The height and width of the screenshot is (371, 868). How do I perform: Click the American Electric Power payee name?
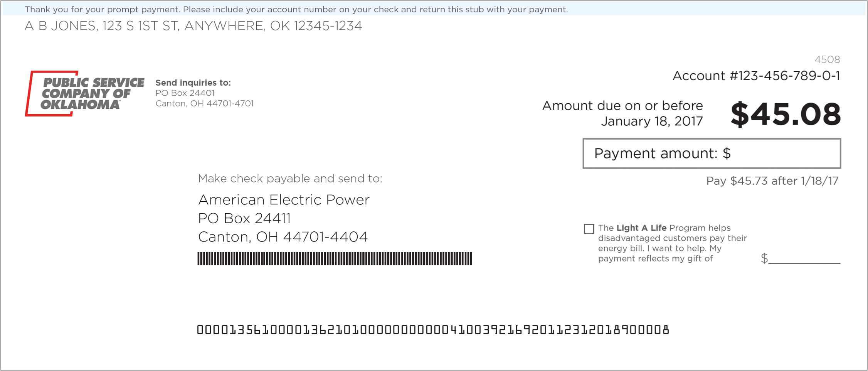click(x=284, y=200)
